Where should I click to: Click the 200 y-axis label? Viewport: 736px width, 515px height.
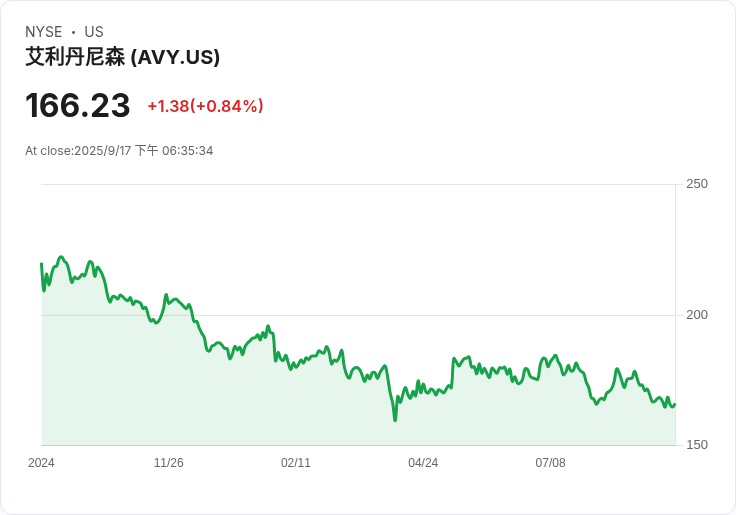pyautogui.click(x=697, y=315)
